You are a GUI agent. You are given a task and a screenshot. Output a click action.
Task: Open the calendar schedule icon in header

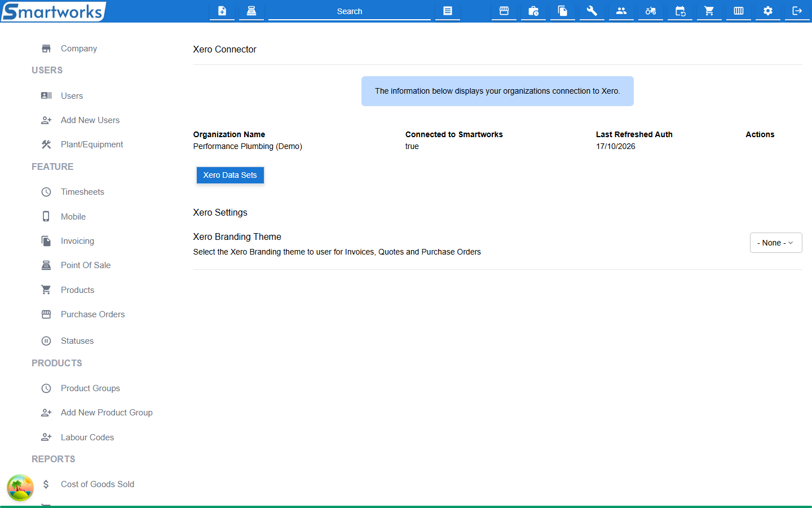click(x=680, y=11)
